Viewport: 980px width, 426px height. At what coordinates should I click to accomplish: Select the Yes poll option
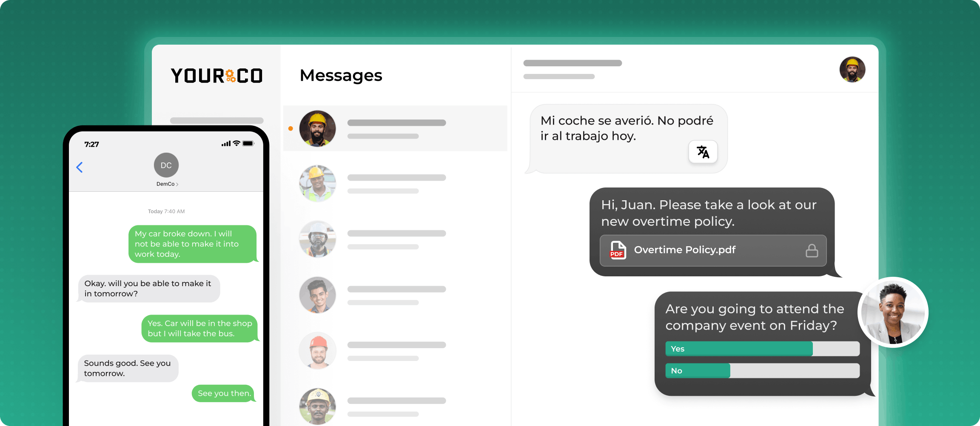pyautogui.click(x=762, y=349)
